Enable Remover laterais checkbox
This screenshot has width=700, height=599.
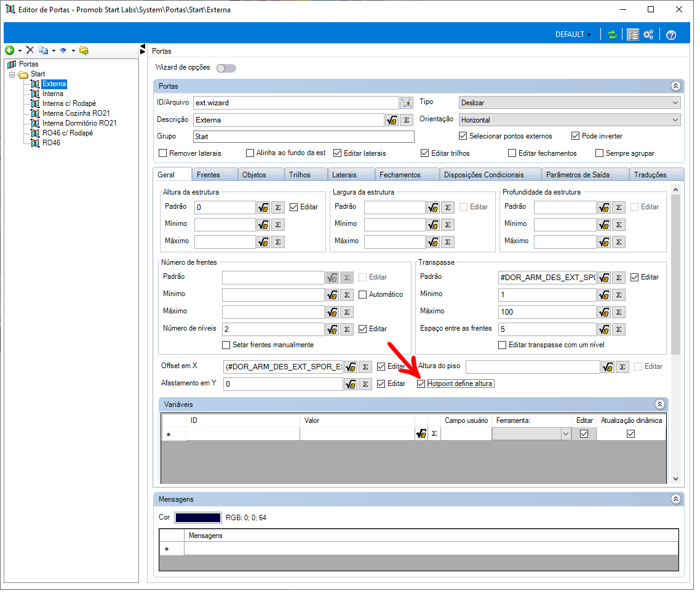[x=164, y=155]
